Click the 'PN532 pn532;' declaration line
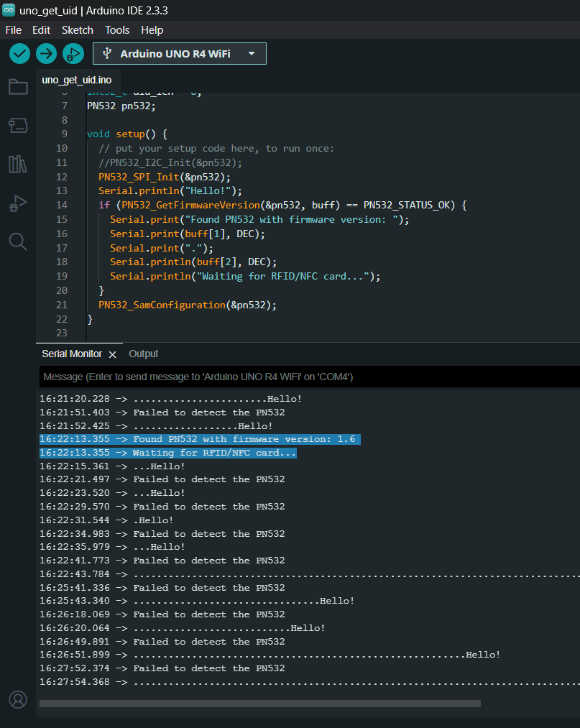The height and width of the screenshot is (728, 580). pos(121,106)
